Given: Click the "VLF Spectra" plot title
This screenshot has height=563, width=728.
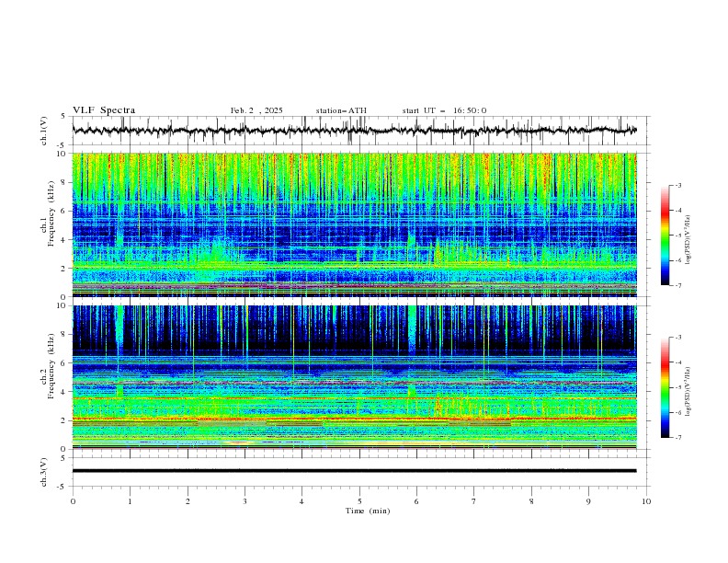Looking at the screenshot, I should pos(104,110).
